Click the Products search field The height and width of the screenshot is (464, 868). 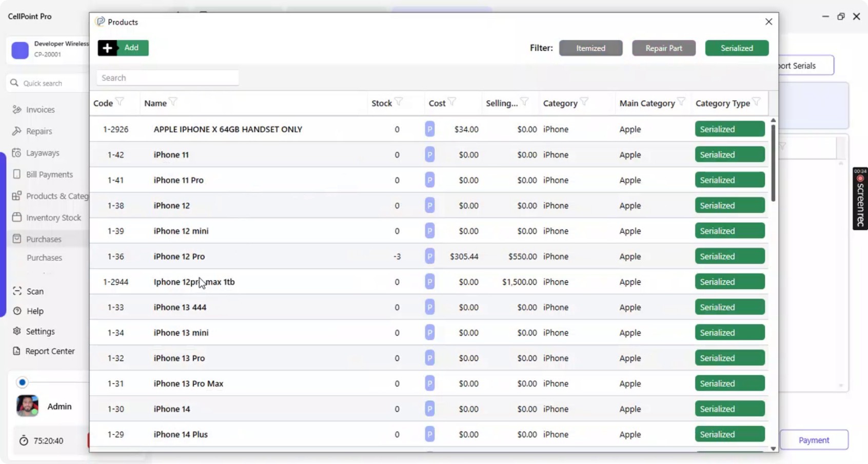coord(168,78)
